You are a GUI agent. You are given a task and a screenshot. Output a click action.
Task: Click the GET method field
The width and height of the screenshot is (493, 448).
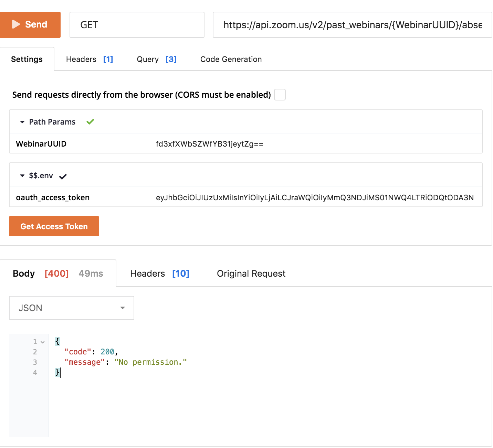tap(137, 25)
